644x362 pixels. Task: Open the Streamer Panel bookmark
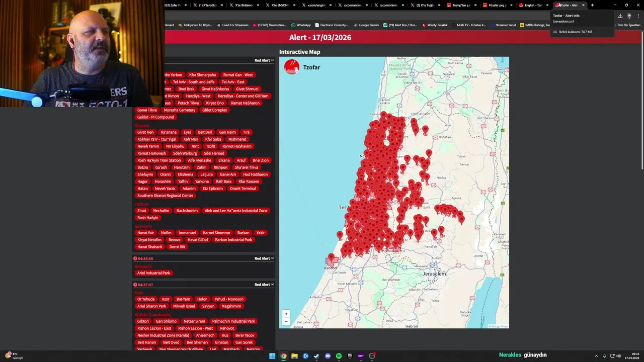coord(503,25)
